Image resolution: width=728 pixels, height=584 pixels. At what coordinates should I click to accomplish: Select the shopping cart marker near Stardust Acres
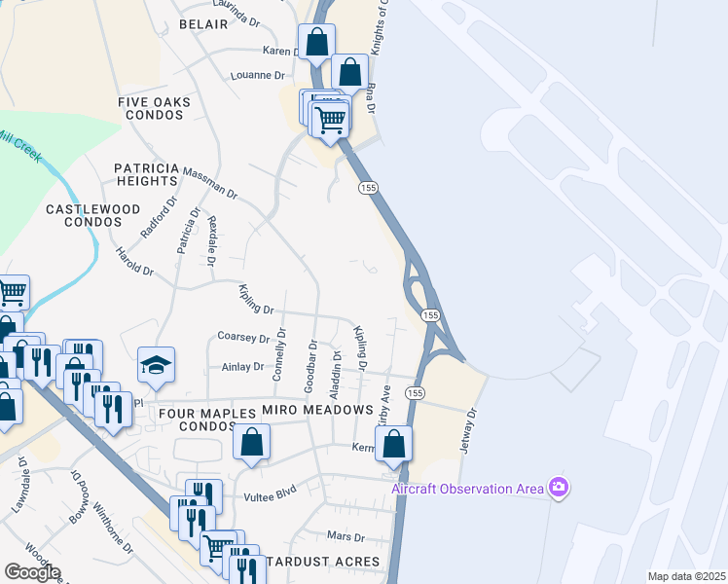pos(218,549)
